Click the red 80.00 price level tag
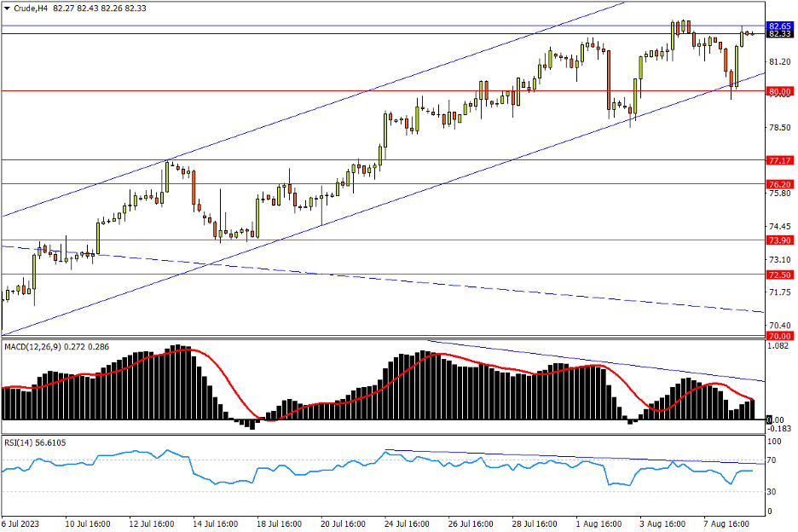 [779, 91]
